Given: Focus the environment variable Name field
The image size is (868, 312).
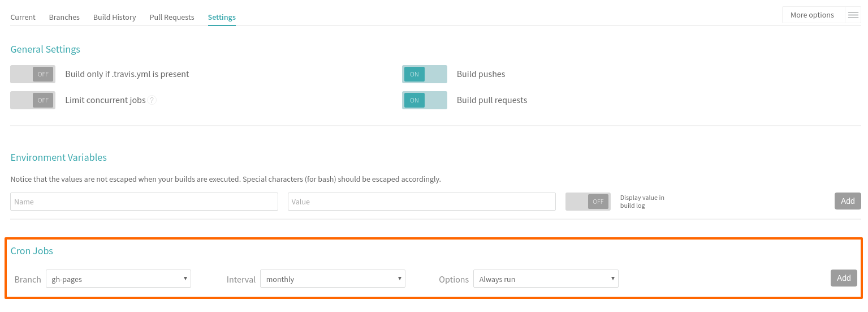Looking at the screenshot, I should pos(144,202).
